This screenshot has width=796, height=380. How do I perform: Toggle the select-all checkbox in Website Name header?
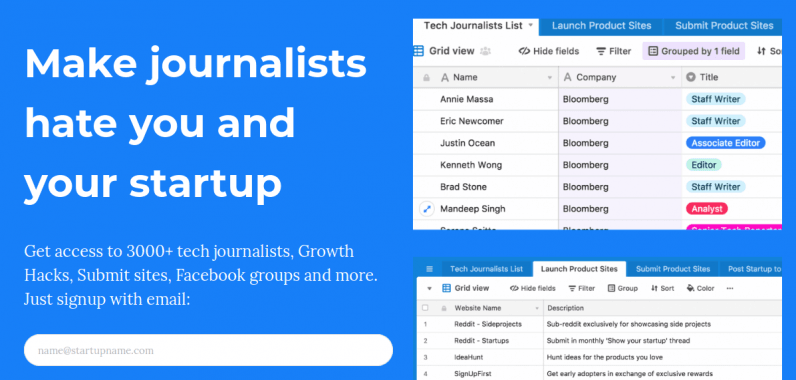425,308
